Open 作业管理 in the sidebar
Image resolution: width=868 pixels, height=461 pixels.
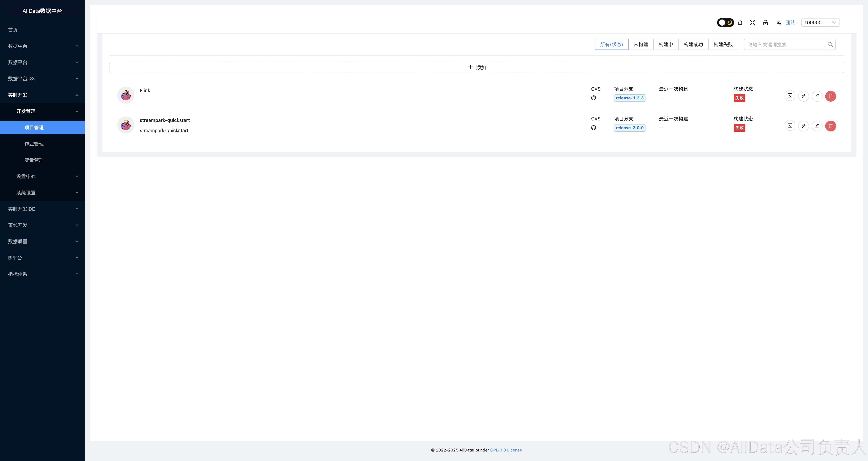point(34,144)
